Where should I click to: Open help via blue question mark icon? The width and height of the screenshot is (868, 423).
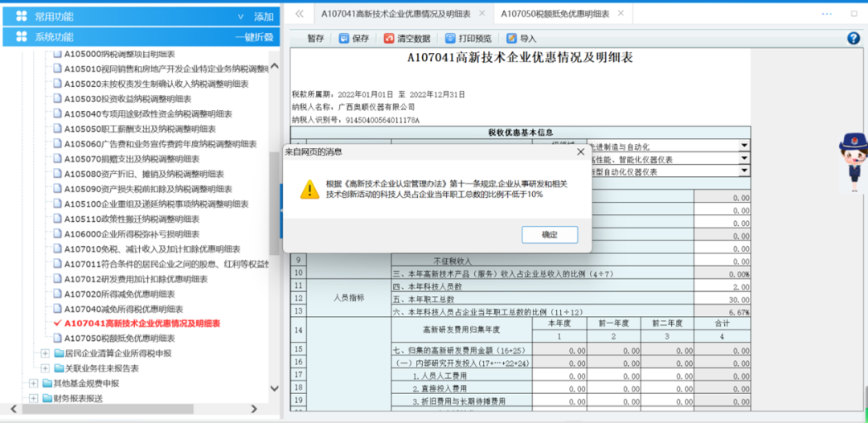pos(854,38)
